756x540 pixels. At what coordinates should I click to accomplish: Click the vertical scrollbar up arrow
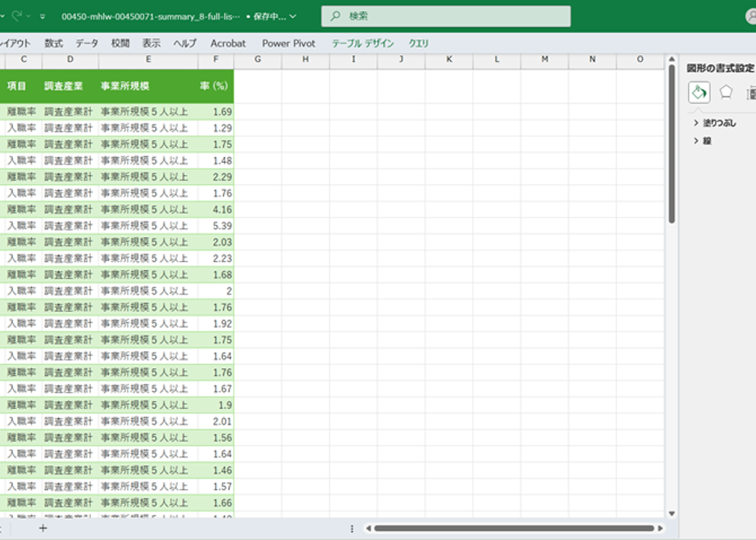click(x=672, y=59)
